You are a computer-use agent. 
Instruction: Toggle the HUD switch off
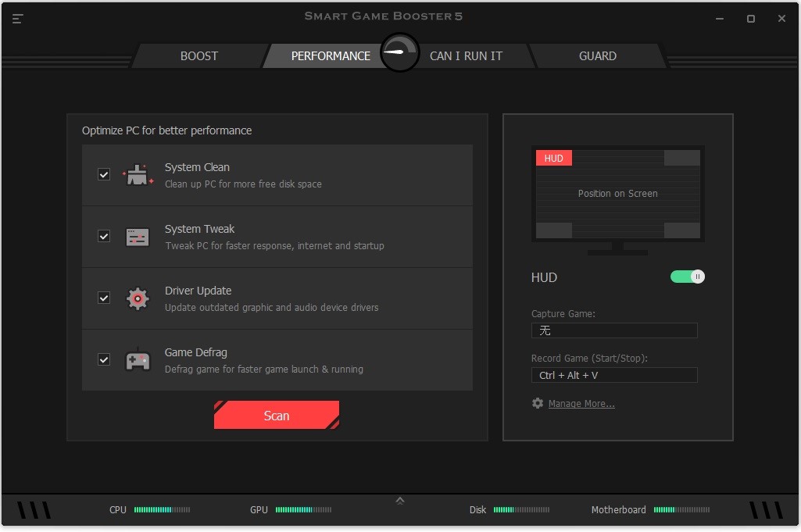(x=687, y=277)
